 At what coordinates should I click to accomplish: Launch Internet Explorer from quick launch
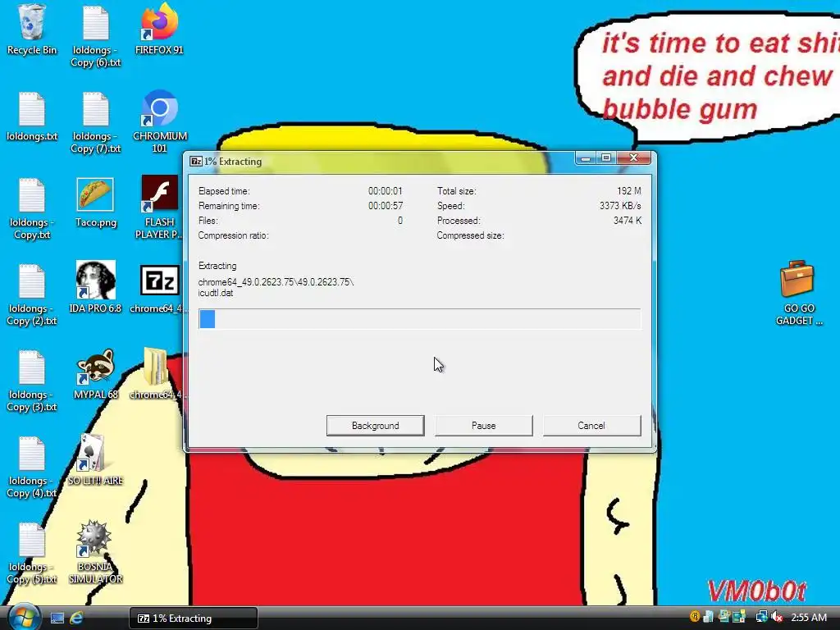[76, 619]
